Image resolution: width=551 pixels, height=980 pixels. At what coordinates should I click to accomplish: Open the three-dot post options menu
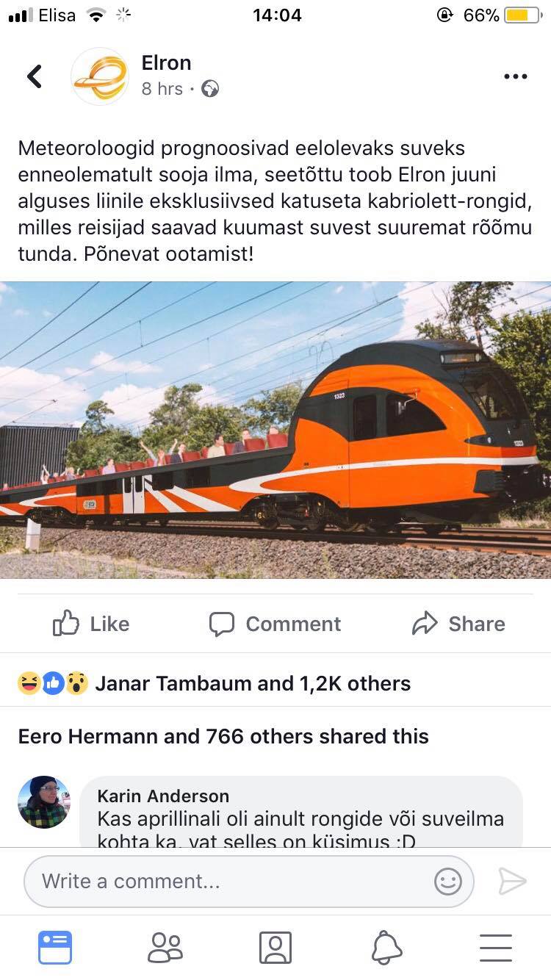point(515,76)
